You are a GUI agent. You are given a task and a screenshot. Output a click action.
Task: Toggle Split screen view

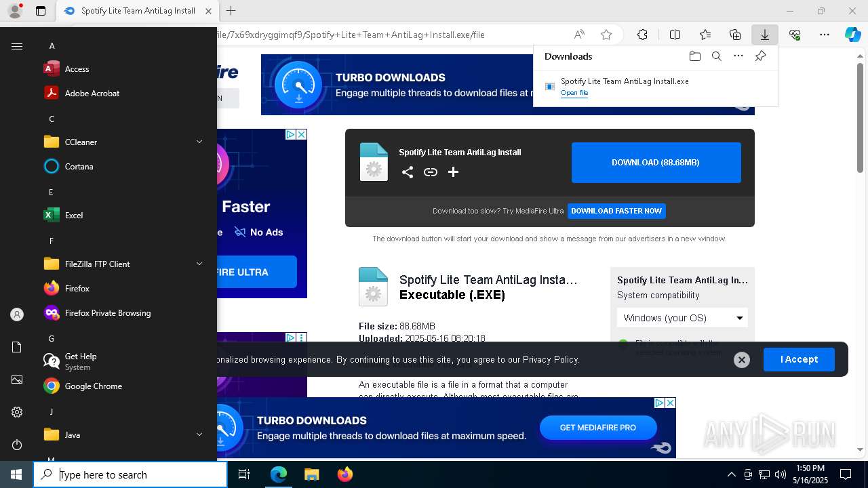tap(675, 35)
